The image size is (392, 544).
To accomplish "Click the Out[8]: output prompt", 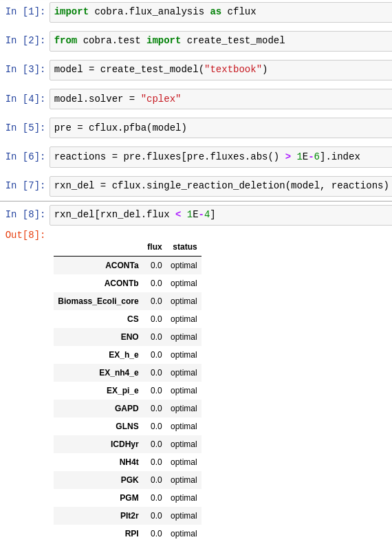I will tap(25, 235).
